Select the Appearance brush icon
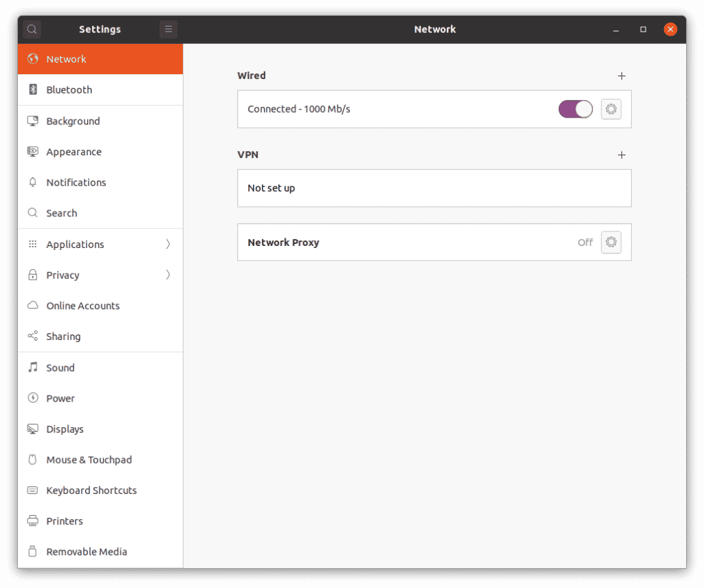The height and width of the screenshot is (588, 704). tap(32, 152)
